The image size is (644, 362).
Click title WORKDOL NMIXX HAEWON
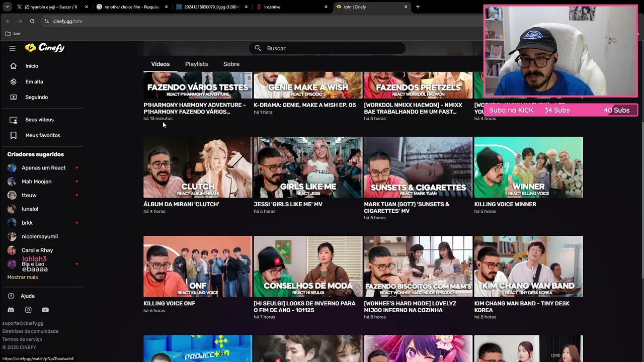(413, 109)
